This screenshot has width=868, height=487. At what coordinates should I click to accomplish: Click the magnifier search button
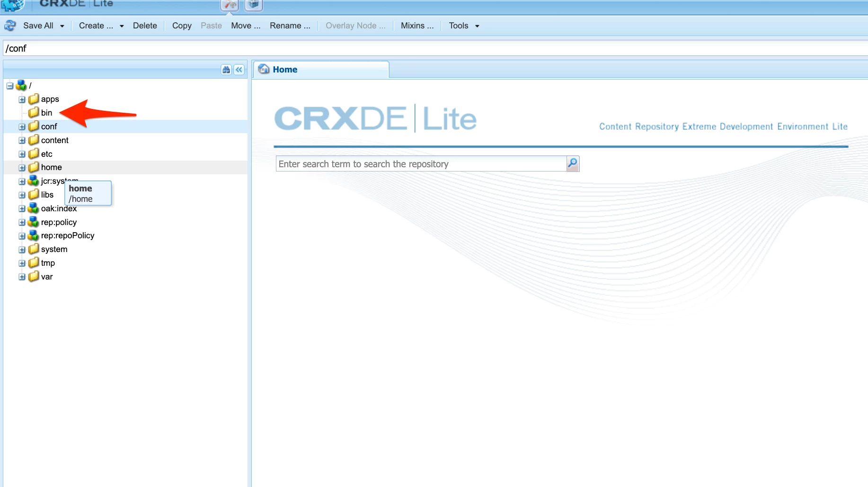point(573,164)
